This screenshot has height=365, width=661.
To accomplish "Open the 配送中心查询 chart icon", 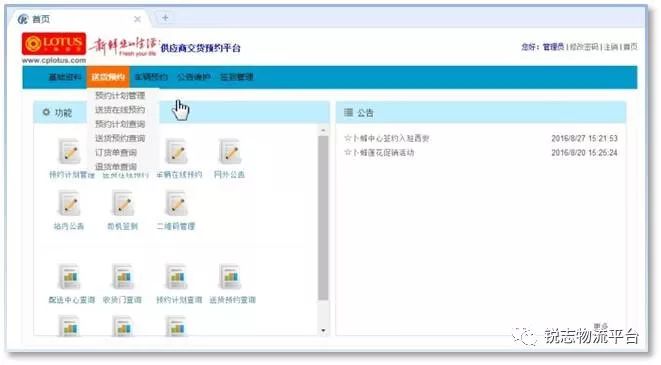I will click(x=70, y=276).
